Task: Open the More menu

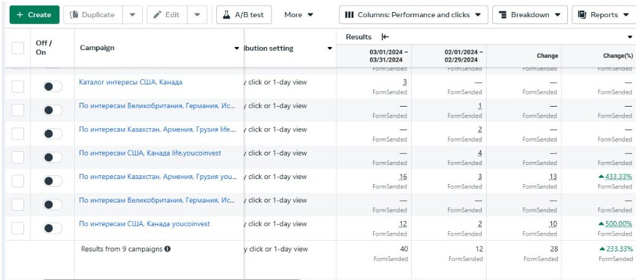Action: pos(298,15)
